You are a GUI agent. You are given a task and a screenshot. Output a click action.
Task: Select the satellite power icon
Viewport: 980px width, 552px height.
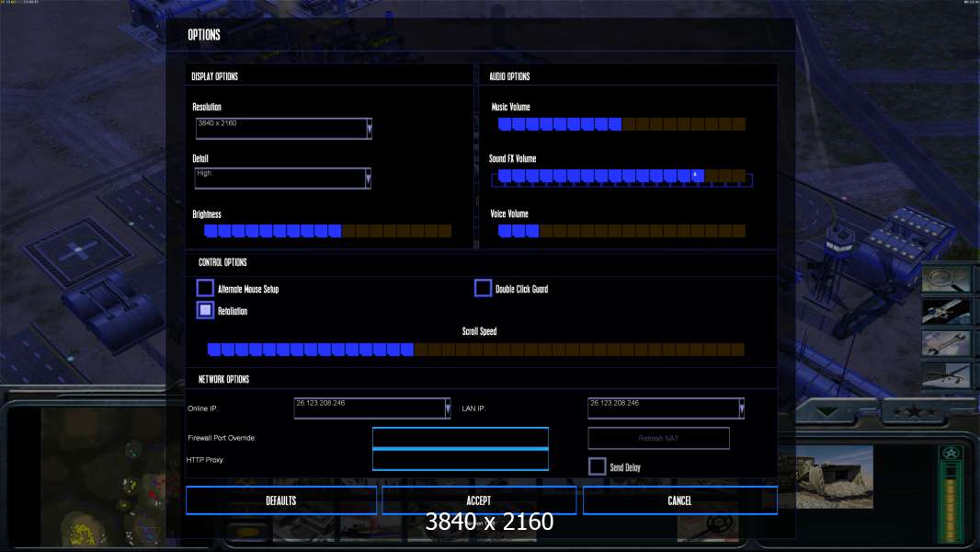pyautogui.click(x=946, y=311)
